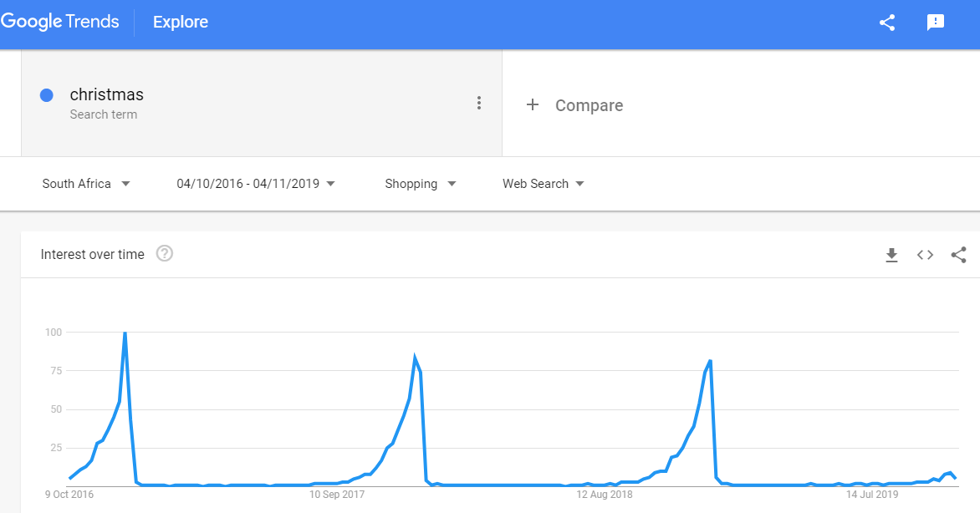Open the embed code icon
Image resolution: width=980 pixels, height=513 pixels.
coord(925,255)
